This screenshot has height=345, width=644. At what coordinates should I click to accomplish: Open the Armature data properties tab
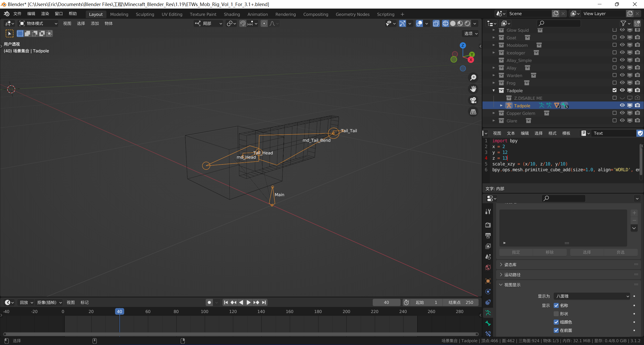click(x=488, y=313)
